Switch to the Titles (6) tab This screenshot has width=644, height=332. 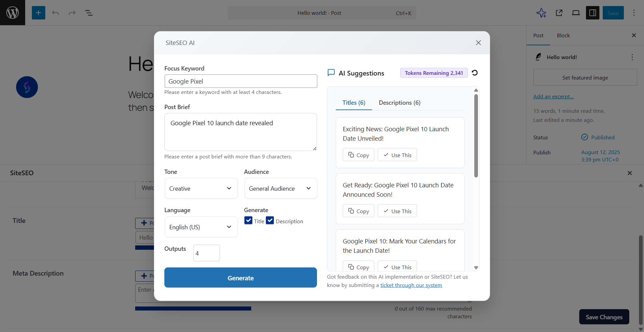(354, 103)
